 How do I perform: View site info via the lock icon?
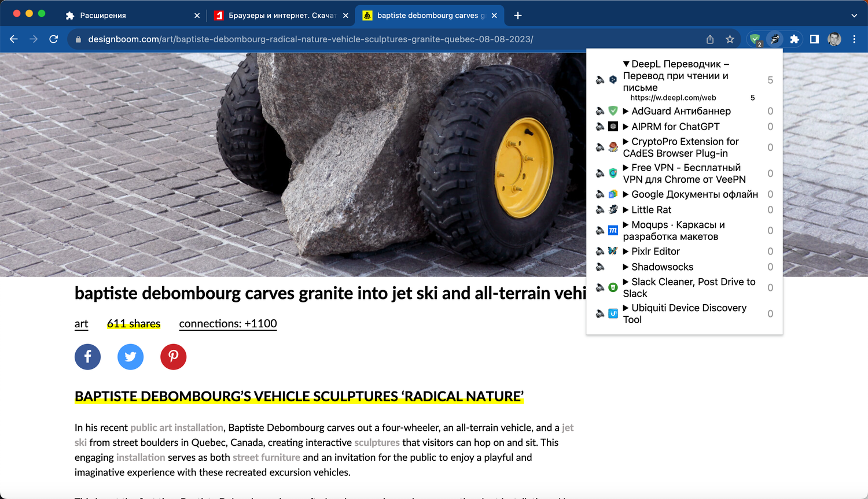pos(78,39)
